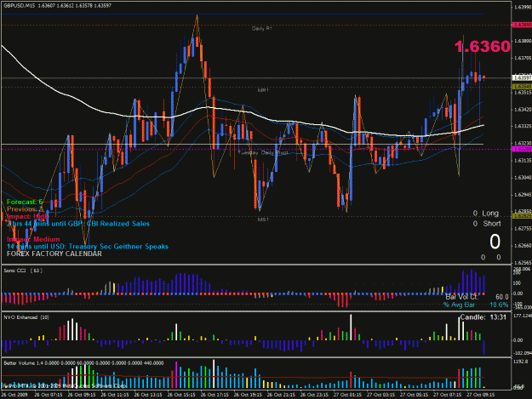Click the 'FOREX FACTORY CALENDAR' heading
532x399 pixels.
coord(54,254)
